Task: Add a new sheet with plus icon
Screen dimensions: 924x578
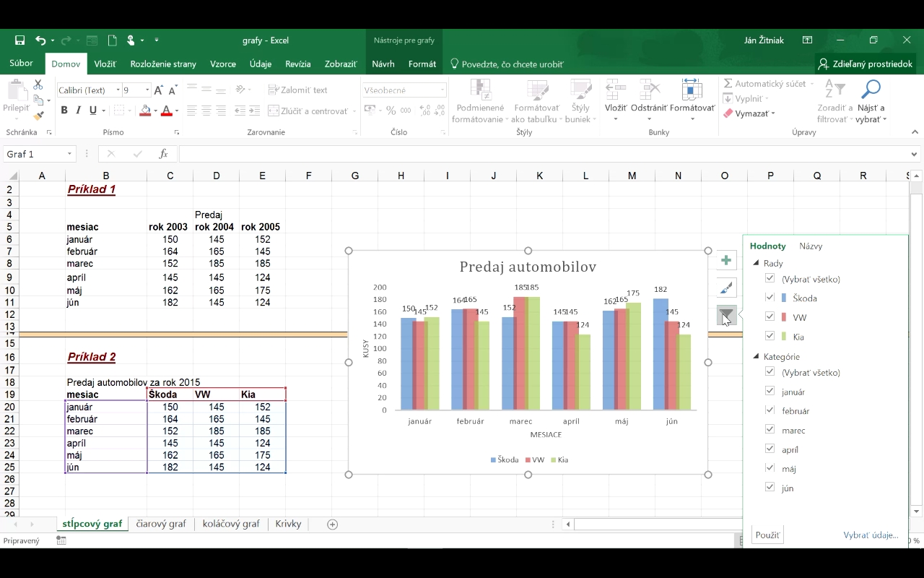Action: (x=333, y=525)
